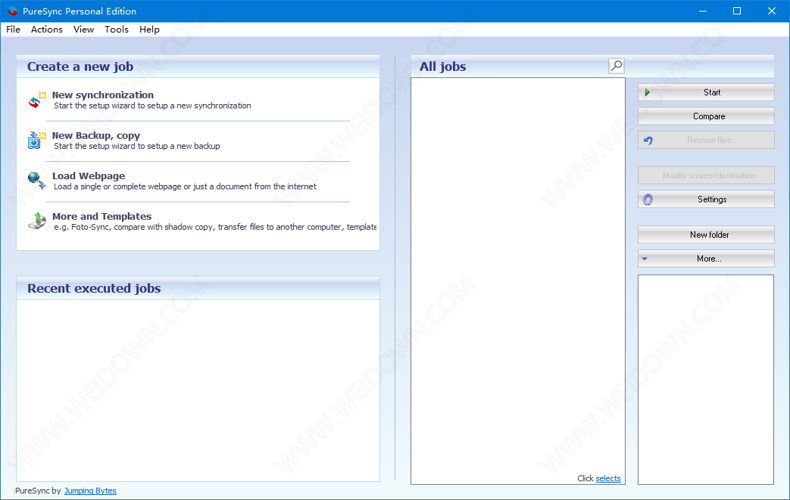Click the 'e.g. Foto-Sync, compare with shadow copy' description
790x500 pixels.
click(215, 227)
